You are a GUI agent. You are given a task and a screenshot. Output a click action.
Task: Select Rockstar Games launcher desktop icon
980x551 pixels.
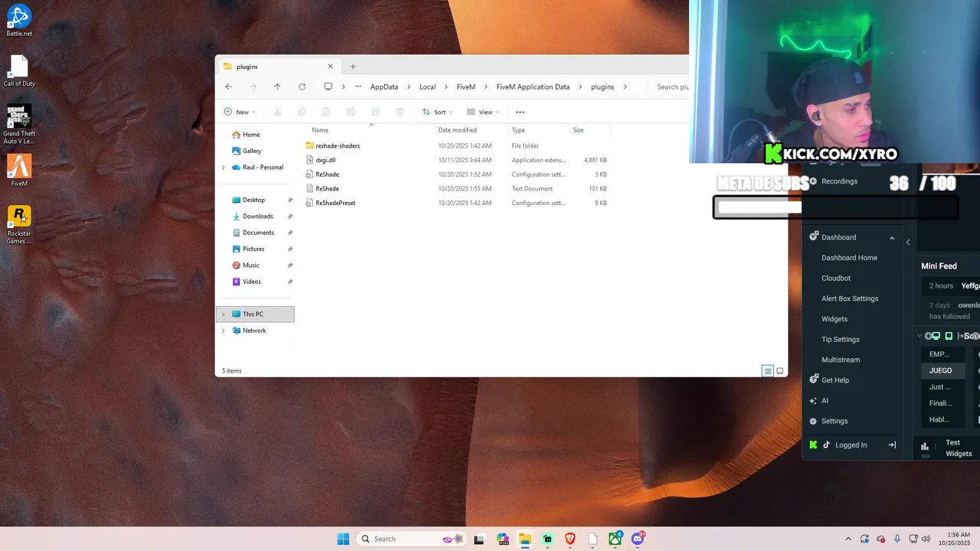pyautogui.click(x=19, y=225)
